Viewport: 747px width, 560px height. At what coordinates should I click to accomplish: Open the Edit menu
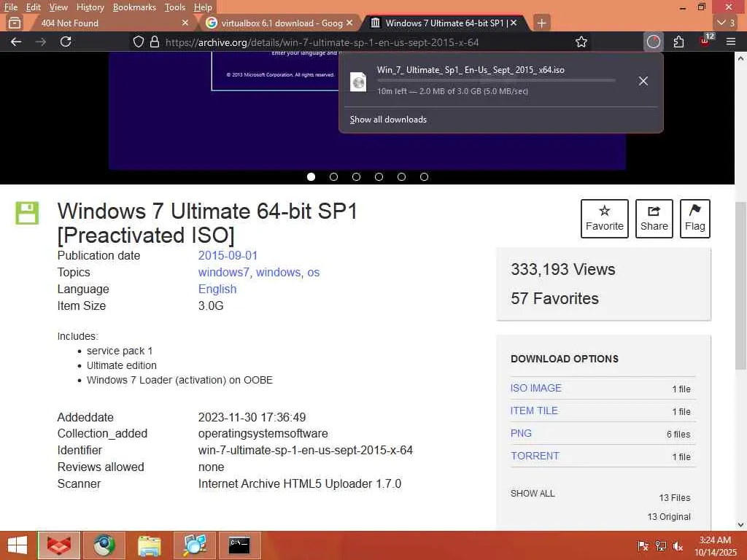coord(33,7)
